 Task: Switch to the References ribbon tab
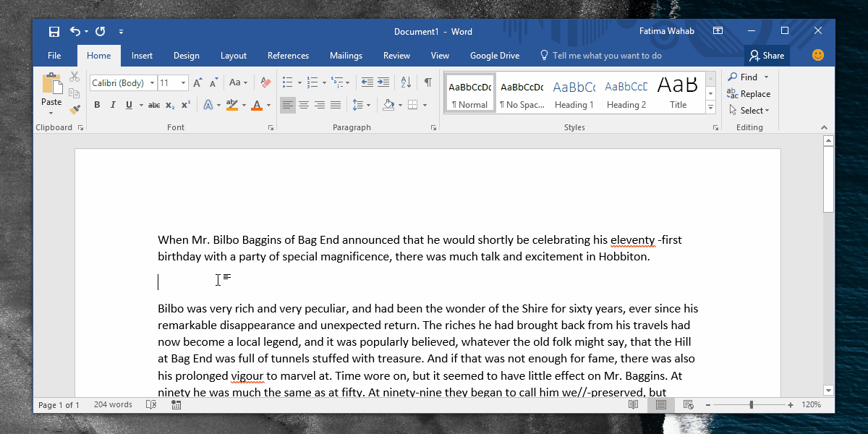(x=288, y=56)
